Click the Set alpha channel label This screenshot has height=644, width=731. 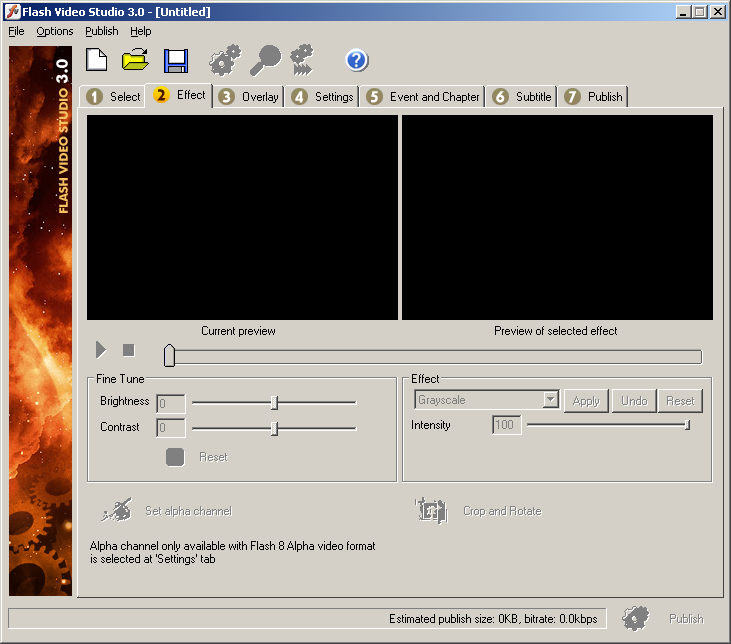click(x=188, y=511)
